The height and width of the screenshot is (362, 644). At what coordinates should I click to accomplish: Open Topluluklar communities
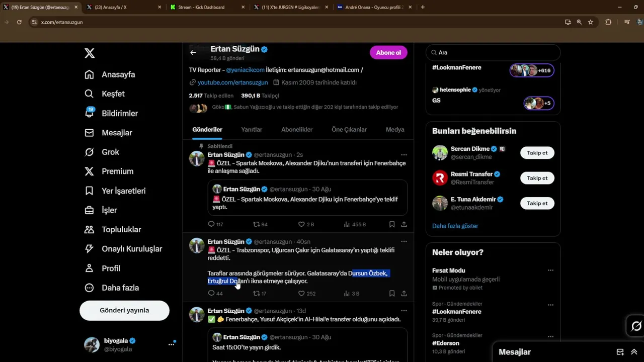click(x=113, y=230)
